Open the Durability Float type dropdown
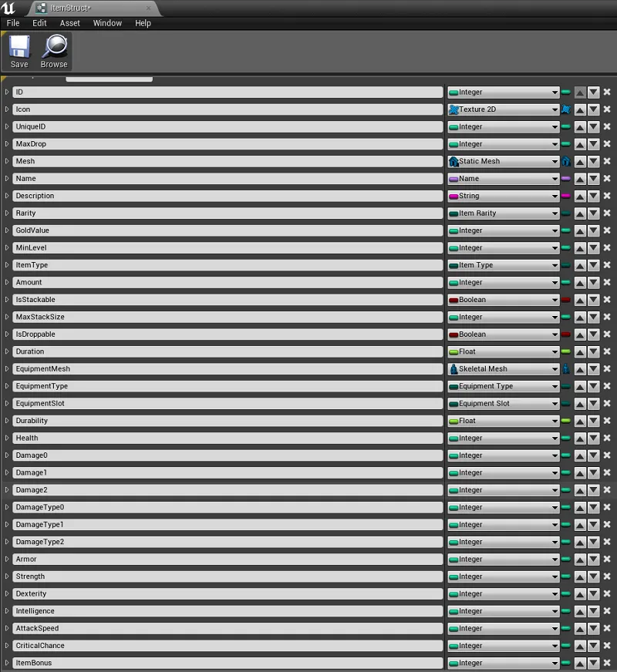The width and height of the screenshot is (617, 672). 504,421
